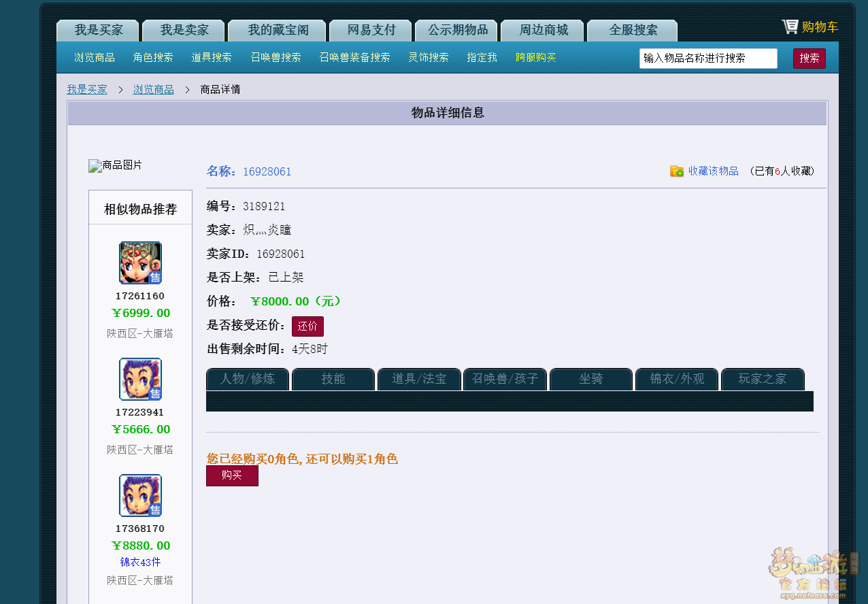
Task: Click the 还价 bargain button
Action: click(307, 326)
